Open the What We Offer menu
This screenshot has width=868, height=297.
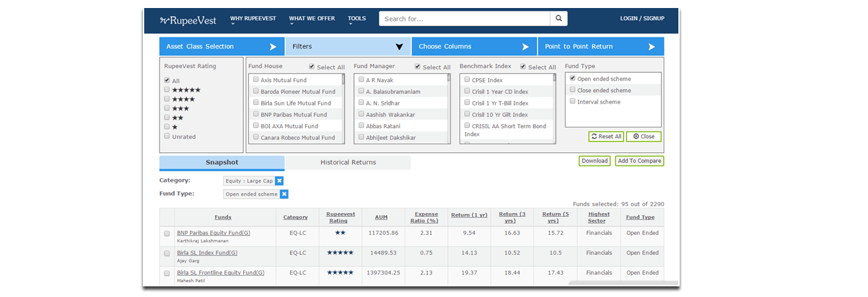point(312,19)
